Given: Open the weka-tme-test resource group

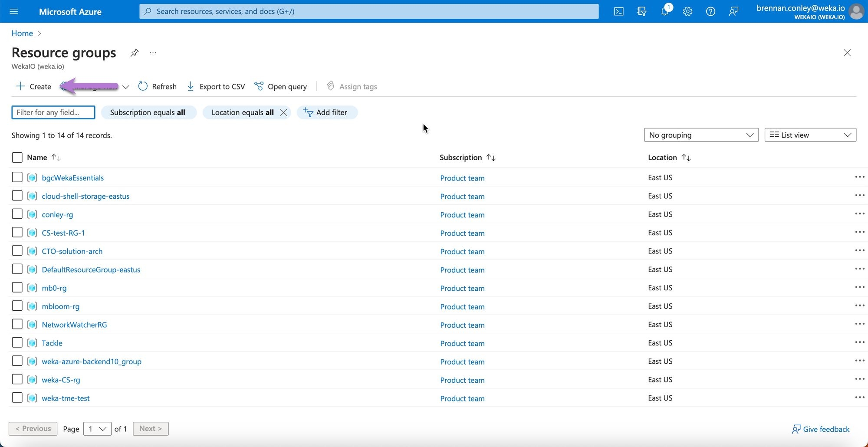Looking at the screenshot, I should [66, 398].
